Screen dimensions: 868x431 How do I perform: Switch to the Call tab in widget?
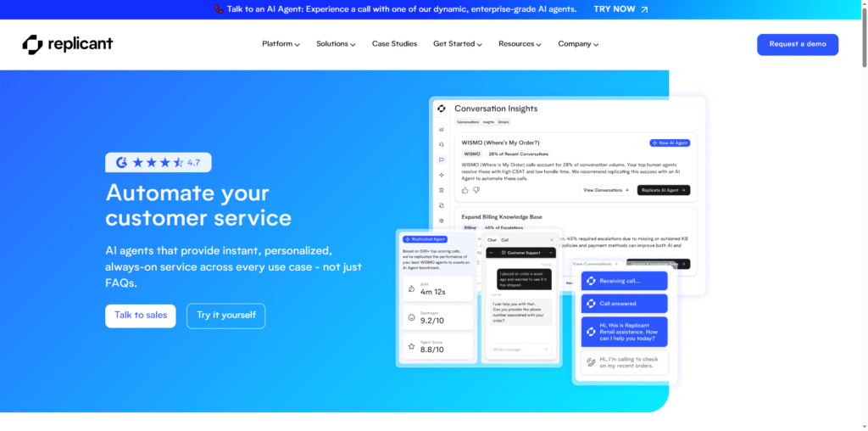(505, 240)
